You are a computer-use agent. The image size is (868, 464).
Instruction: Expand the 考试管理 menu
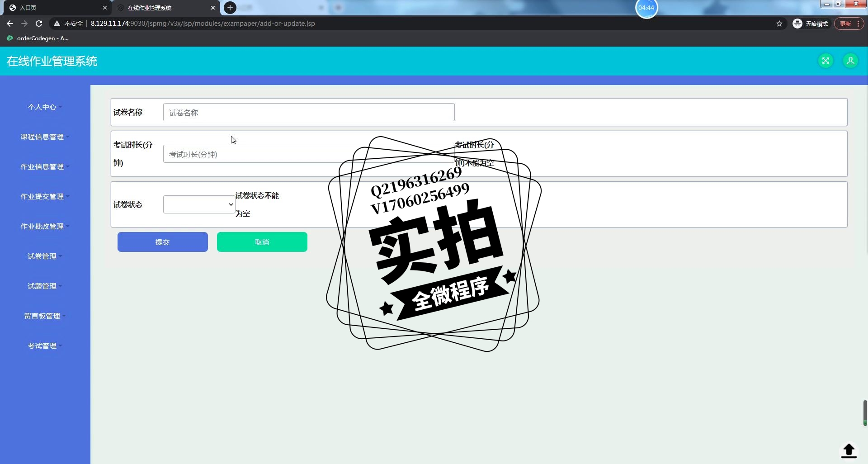pos(45,346)
